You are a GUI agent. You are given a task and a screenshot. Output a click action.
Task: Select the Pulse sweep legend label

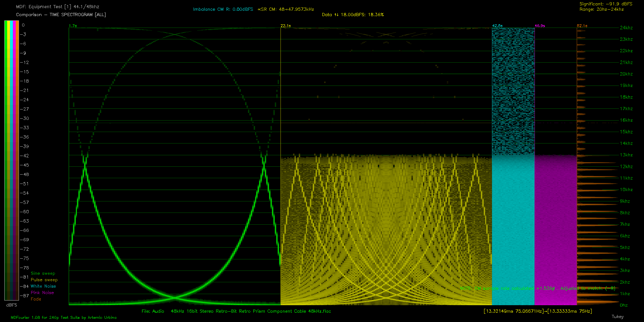[44, 280]
